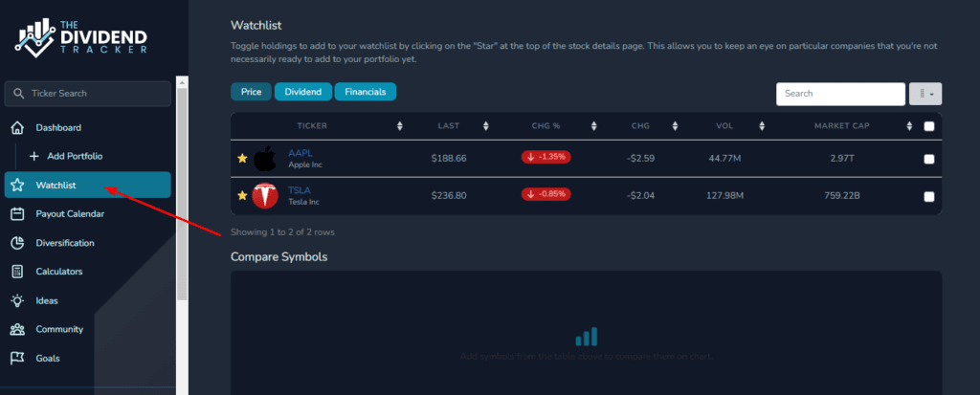
Task: Focus the Ticker Search field
Action: [x=87, y=94]
